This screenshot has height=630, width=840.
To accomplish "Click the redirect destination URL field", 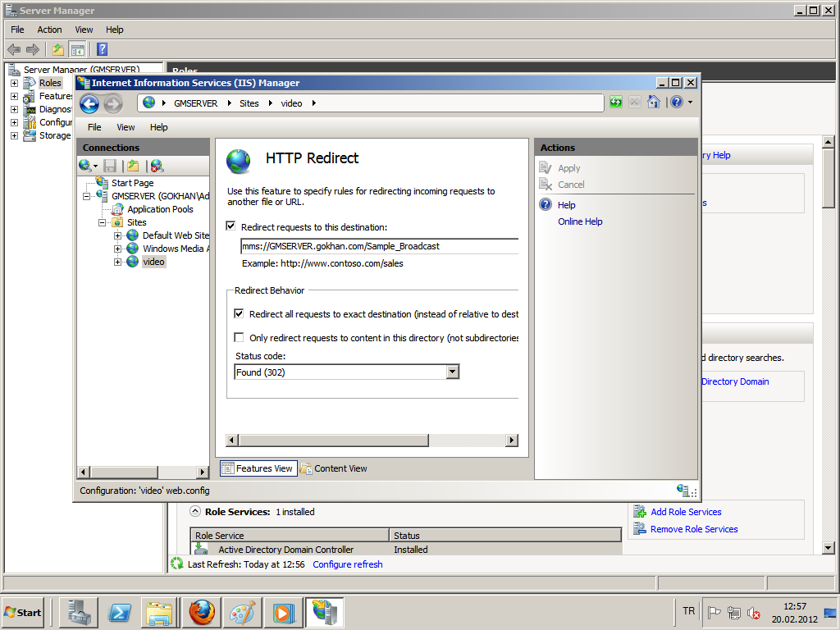I will pyautogui.click(x=379, y=246).
